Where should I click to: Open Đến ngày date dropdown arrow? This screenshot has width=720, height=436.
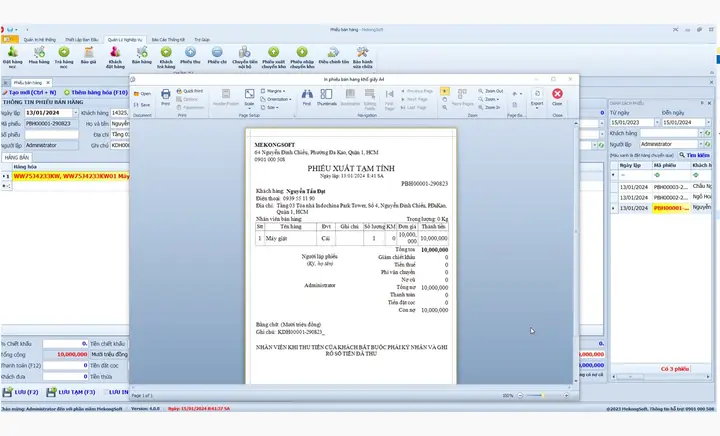tap(708, 123)
